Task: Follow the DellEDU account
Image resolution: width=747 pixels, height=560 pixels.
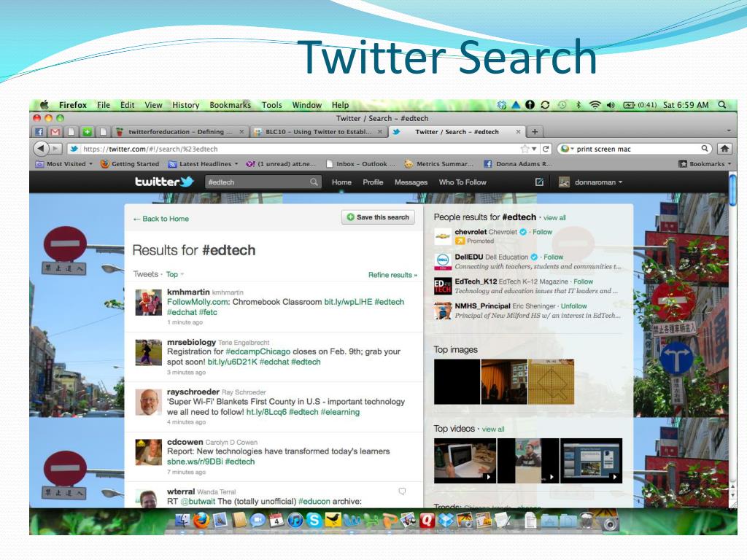Action: pyautogui.click(x=553, y=257)
